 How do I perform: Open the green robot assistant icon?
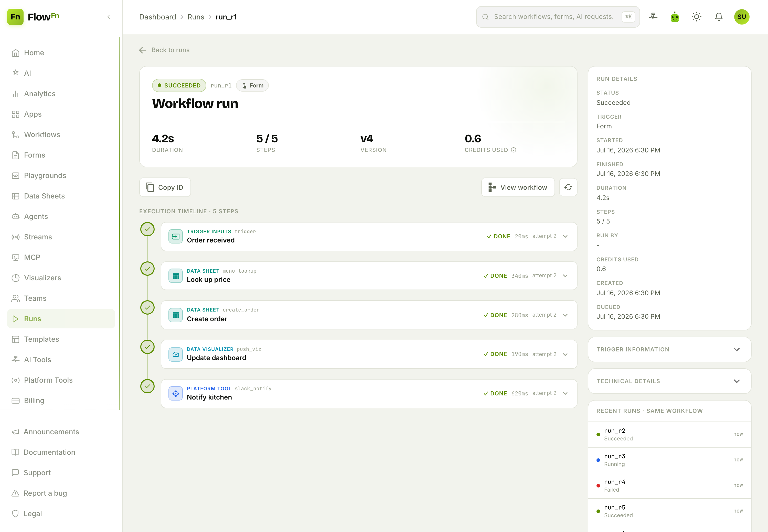point(675,17)
